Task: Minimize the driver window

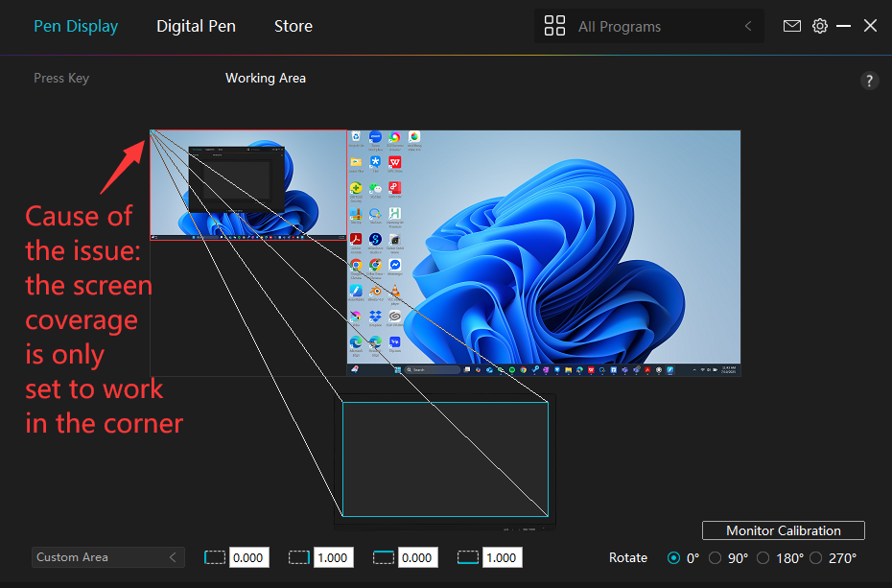Action: click(x=844, y=26)
